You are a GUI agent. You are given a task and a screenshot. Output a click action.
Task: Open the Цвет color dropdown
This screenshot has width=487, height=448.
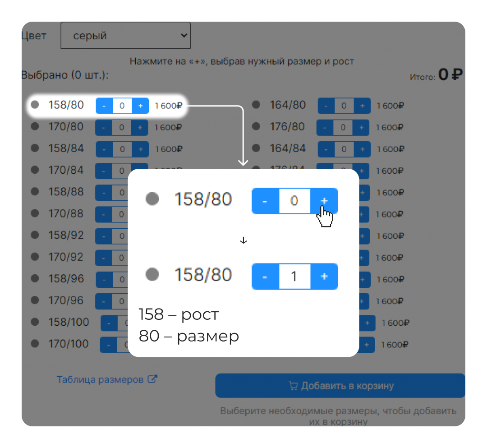click(x=125, y=36)
